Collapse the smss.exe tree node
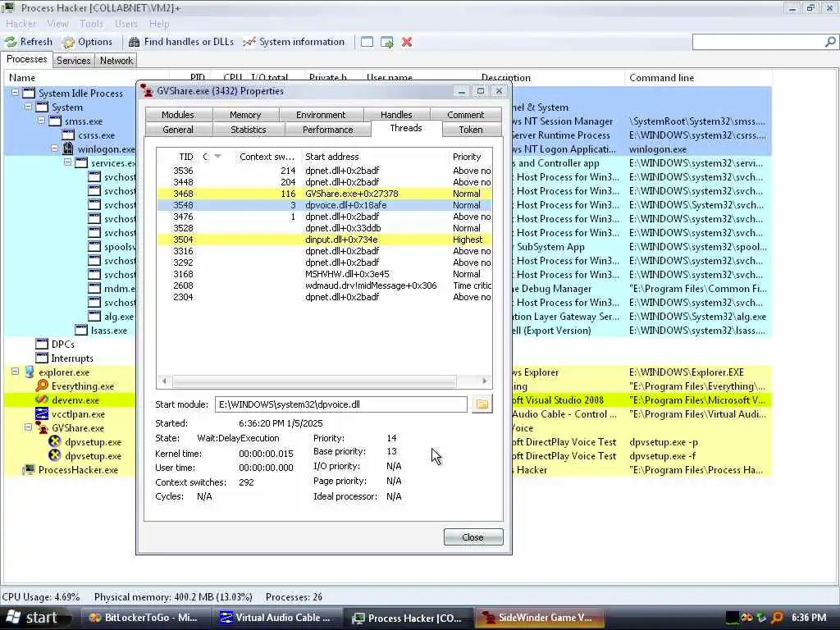Viewport: 840px width, 630px height. coord(42,120)
